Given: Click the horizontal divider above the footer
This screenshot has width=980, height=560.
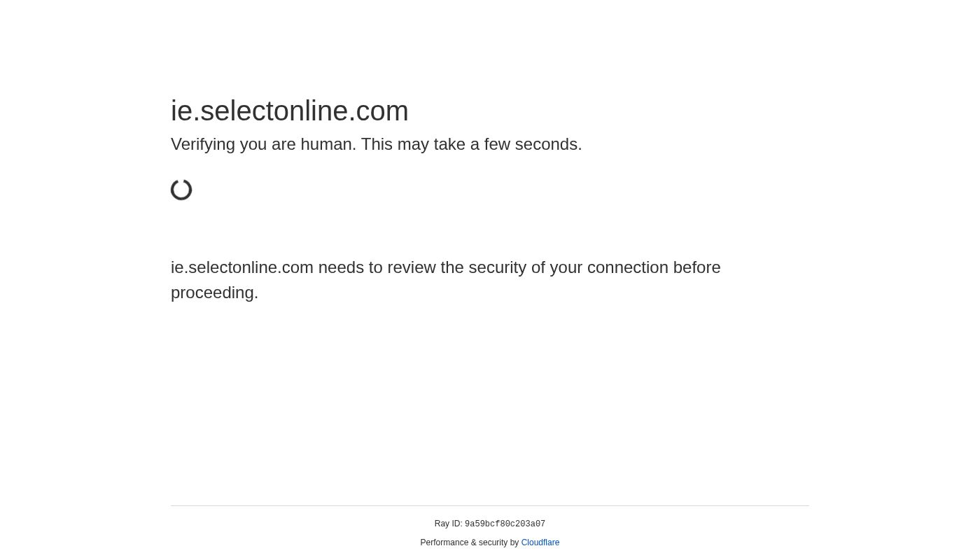Looking at the screenshot, I should [x=490, y=505].
